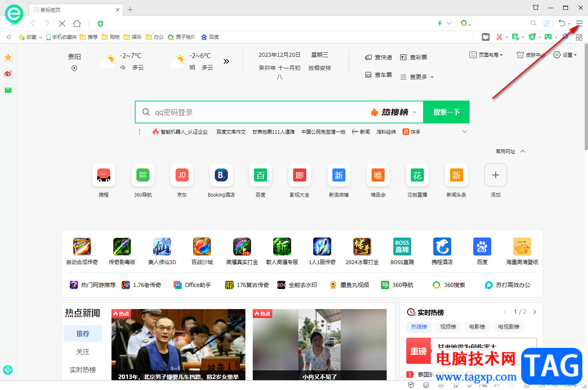The width and height of the screenshot is (588, 390).
Task: Toggle image display icon in the status bar
Action: click(426, 386)
